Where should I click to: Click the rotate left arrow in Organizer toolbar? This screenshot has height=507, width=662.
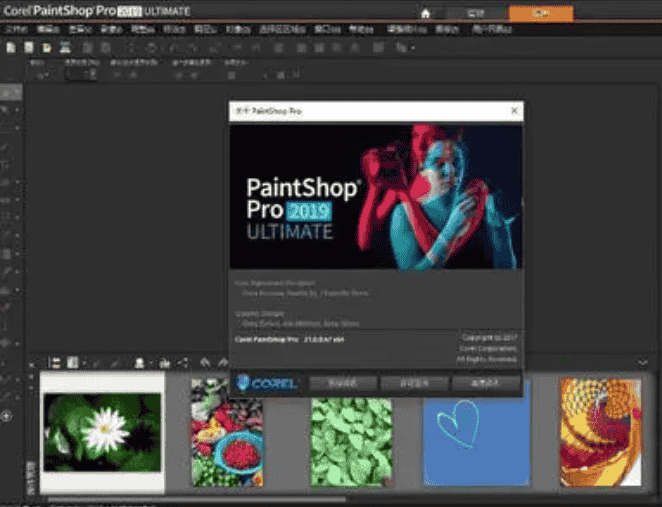205,362
